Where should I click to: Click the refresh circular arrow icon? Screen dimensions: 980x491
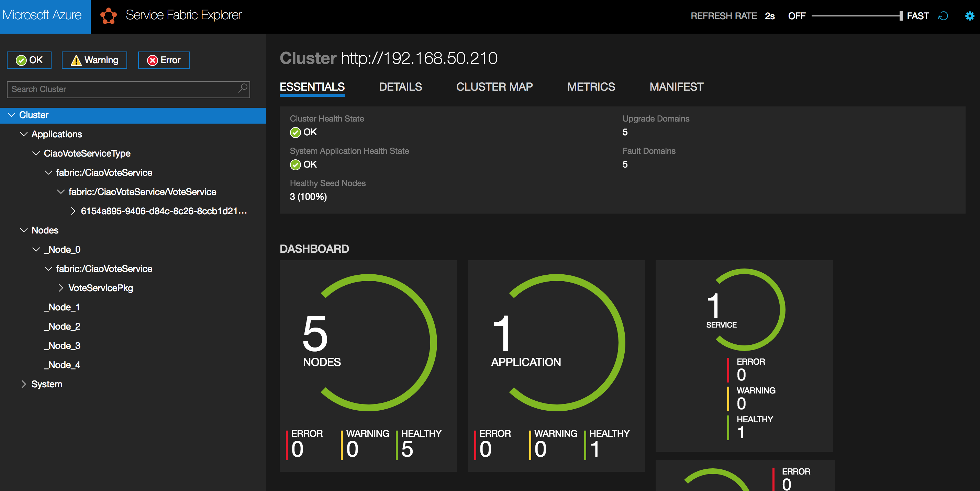944,16
